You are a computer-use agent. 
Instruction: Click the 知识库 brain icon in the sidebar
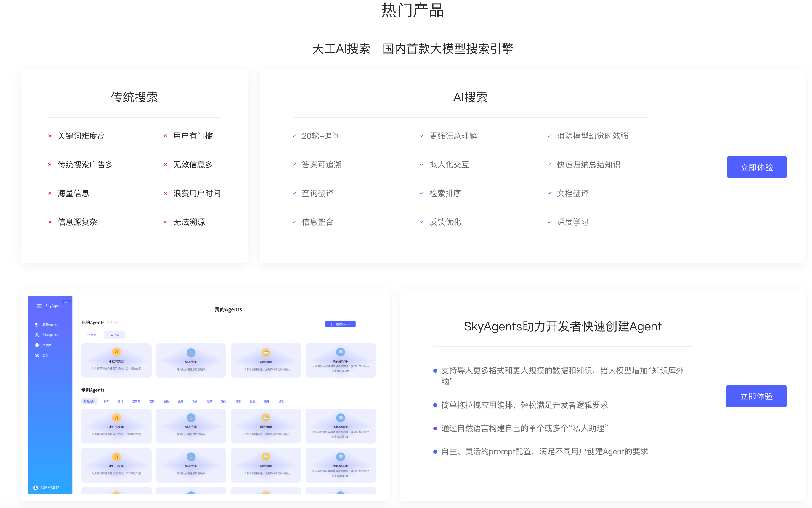click(37, 345)
